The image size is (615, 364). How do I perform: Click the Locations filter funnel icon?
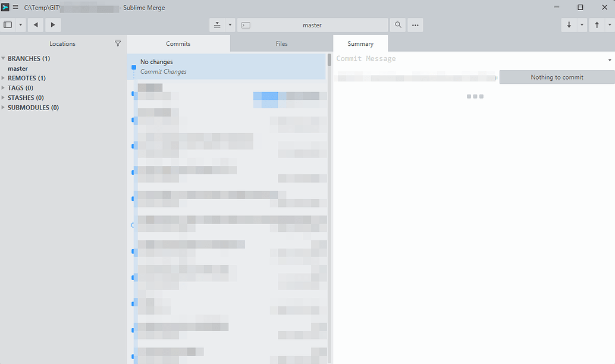click(x=118, y=43)
